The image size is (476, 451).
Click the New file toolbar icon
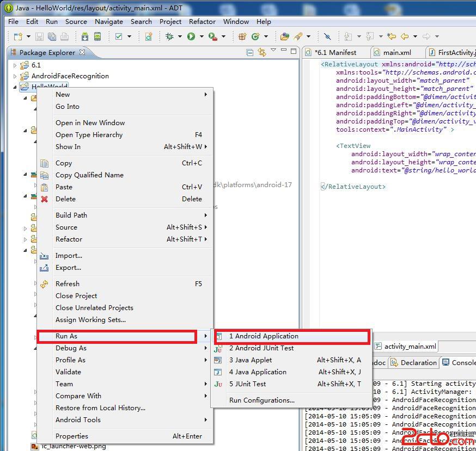click(18, 36)
